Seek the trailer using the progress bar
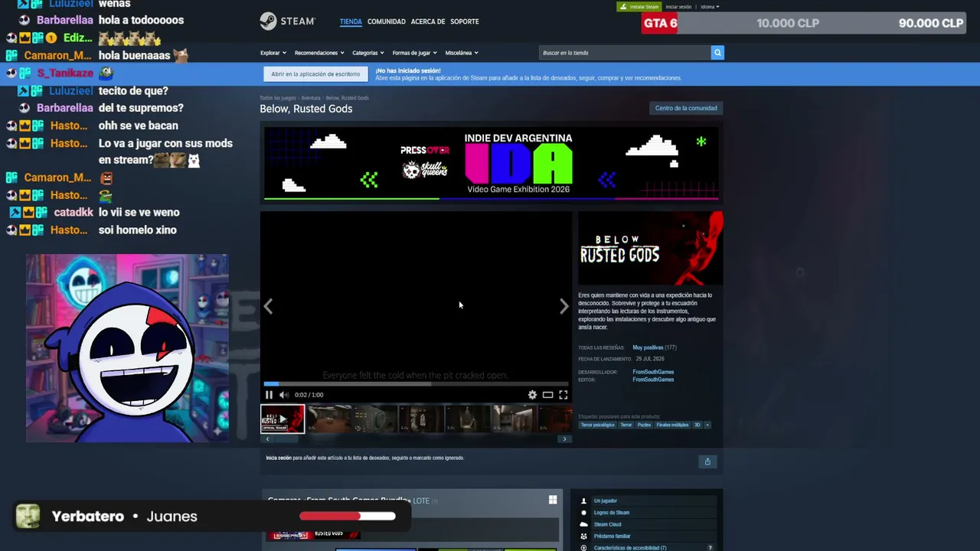 point(416,383)
